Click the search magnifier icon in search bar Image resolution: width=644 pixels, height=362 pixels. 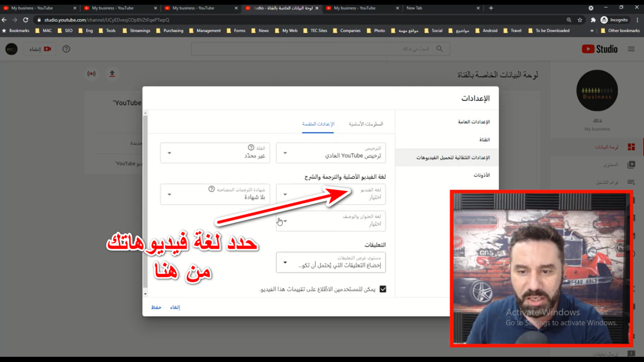point(439,49)
